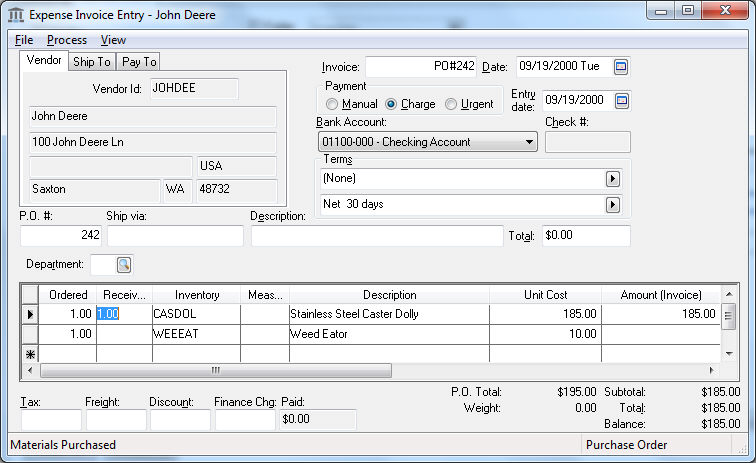Click the Inventory column header
The height and width of the screenshot is (463, 756).
coord(197,295)
